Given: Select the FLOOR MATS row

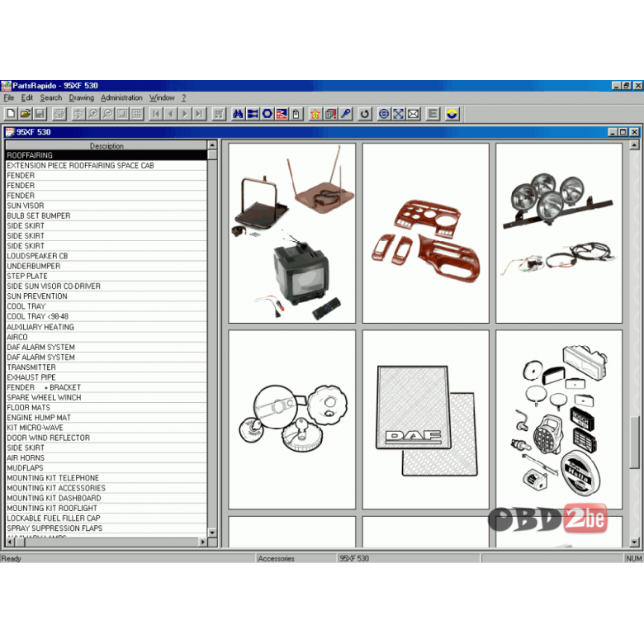Looking at the screenshot, I should click(x=107, y=407).
